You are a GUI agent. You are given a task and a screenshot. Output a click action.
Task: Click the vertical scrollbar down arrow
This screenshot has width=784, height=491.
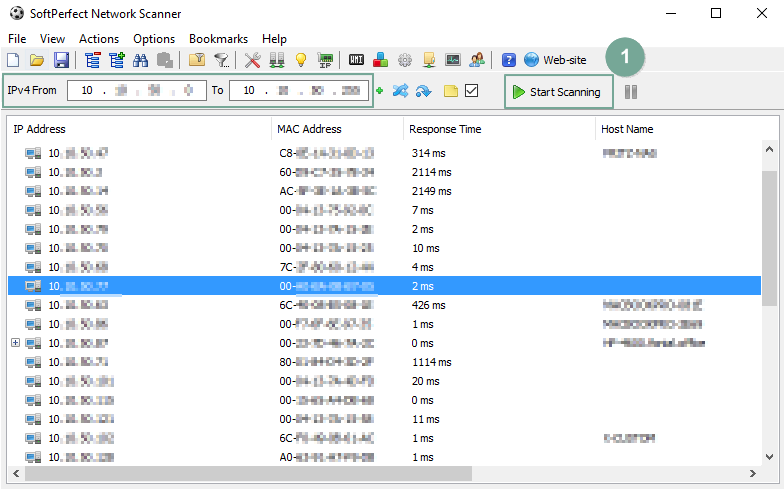click(x=769, y=453)
